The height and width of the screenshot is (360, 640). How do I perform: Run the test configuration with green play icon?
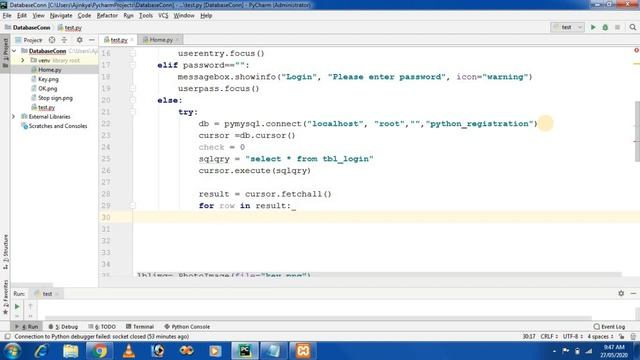[593, 27]
